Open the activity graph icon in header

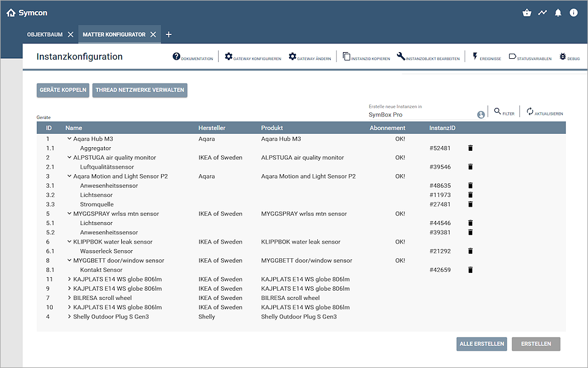click(x=542, y=13)
